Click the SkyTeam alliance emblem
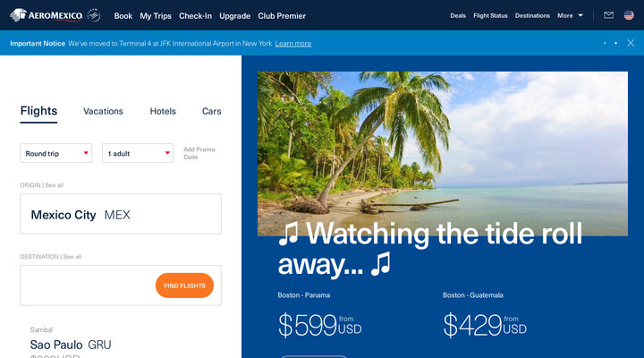644x358 pixels. coord(94,15)
